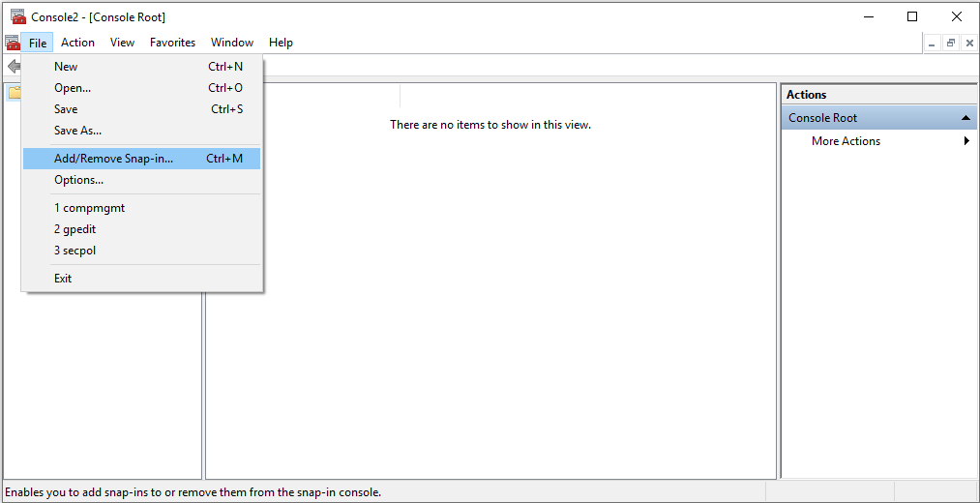Image resolution: width=980 pixels, height=503 pixels.
Task: Click More Actions in Actions pane
Action: 846,141
